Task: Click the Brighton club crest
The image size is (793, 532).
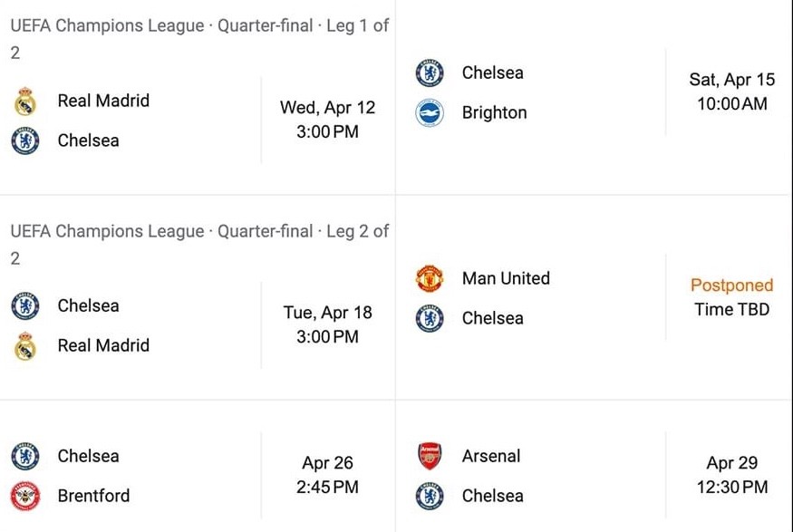Action: coord(429,113)
